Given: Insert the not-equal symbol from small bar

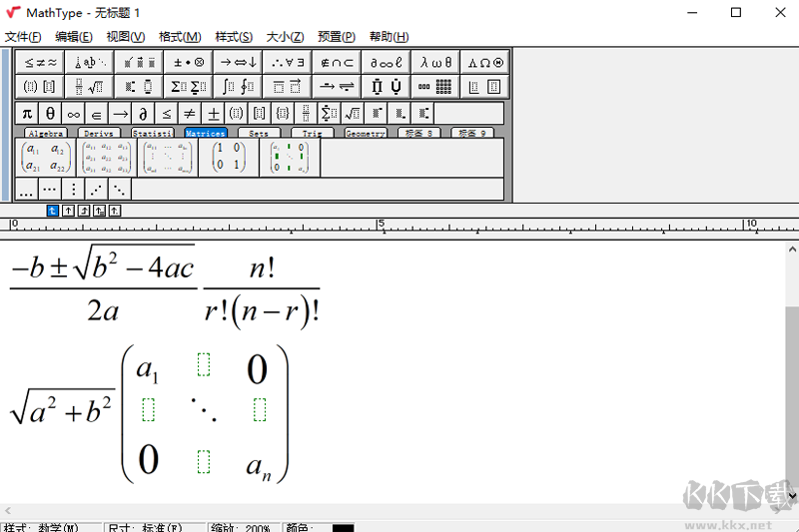Looking at the screenshot, I should click(190, 113).
